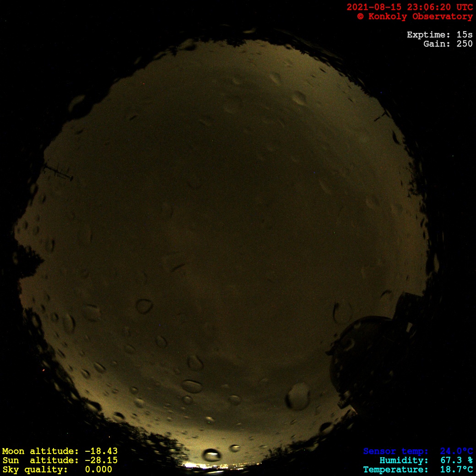Click the wide oval raindrop in lower center
The image size is (476, 476).
click(192, 386)
